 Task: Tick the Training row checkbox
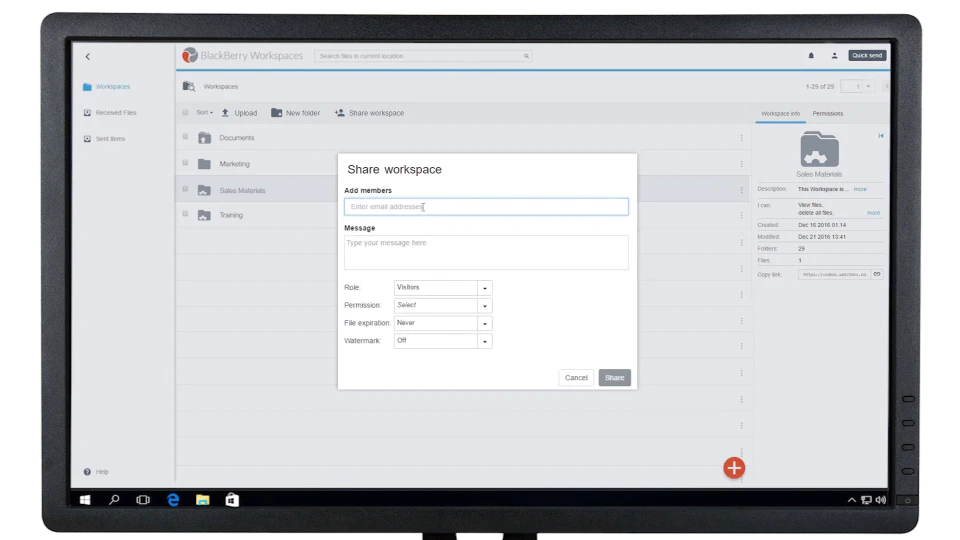tap(185, 214)
